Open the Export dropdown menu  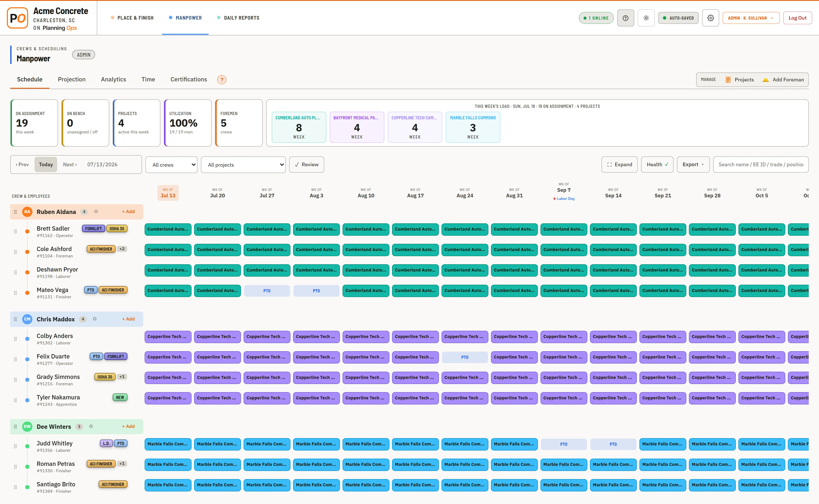coord(693,165)
